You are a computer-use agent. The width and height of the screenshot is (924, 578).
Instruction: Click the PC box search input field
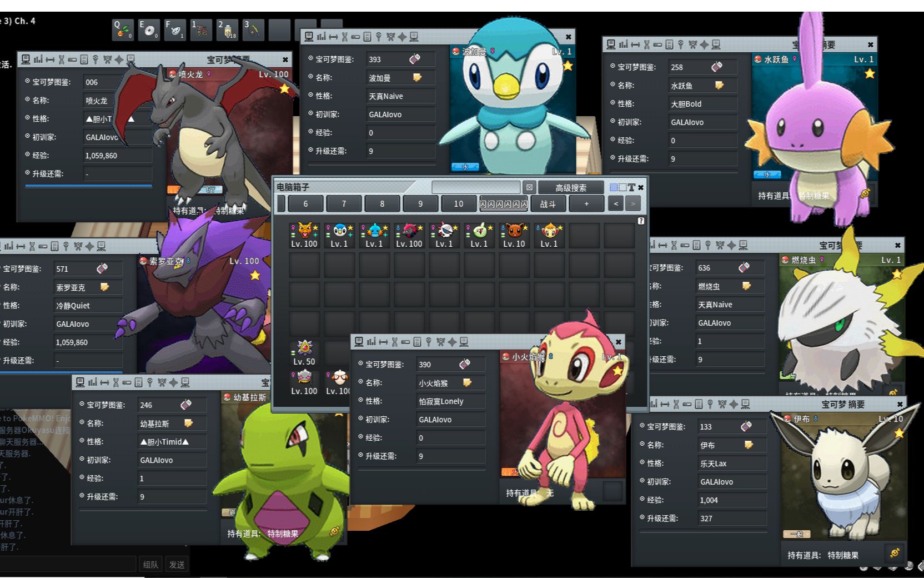tap(476, 187)
